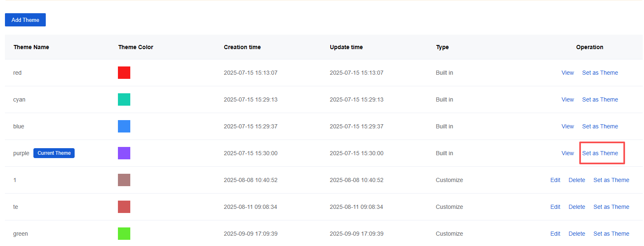This screenshot has height=246, width=644.
Task: Set te as the theme
Action: (x=611, y=207)
